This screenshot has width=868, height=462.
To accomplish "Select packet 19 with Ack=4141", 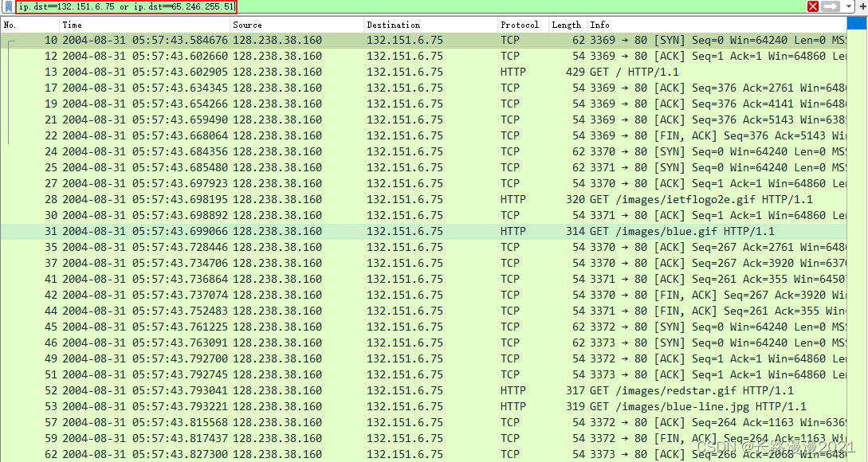I will [x=423, y=104].
